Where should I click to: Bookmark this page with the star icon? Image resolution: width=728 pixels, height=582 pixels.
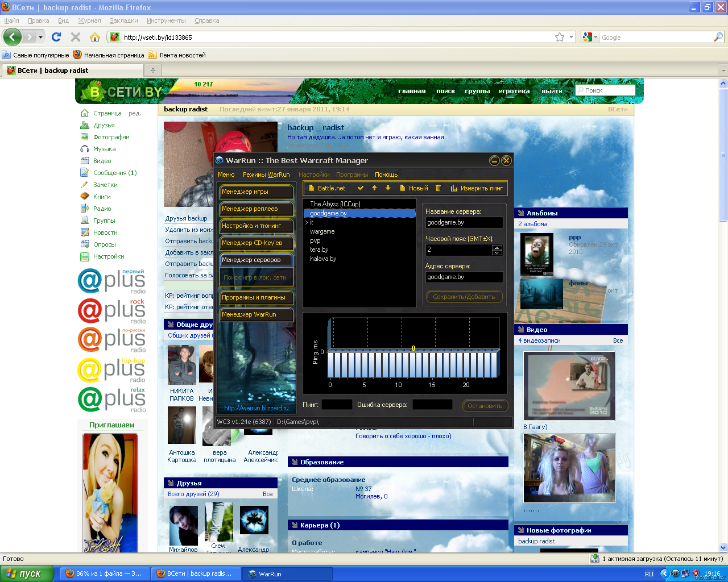(560, 37)
